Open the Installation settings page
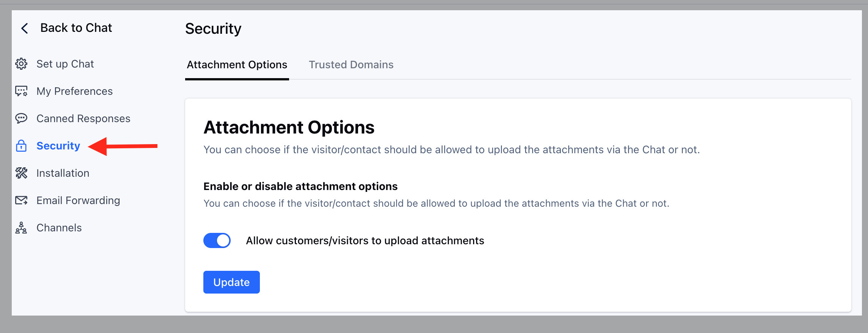The height and width of the screenshot is (333, 868). [63, 173]
